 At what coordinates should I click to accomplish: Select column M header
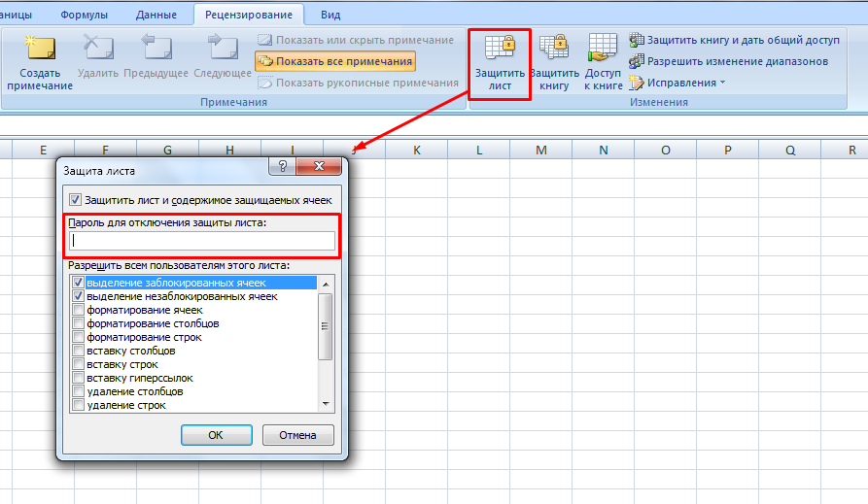click(540, 150)
